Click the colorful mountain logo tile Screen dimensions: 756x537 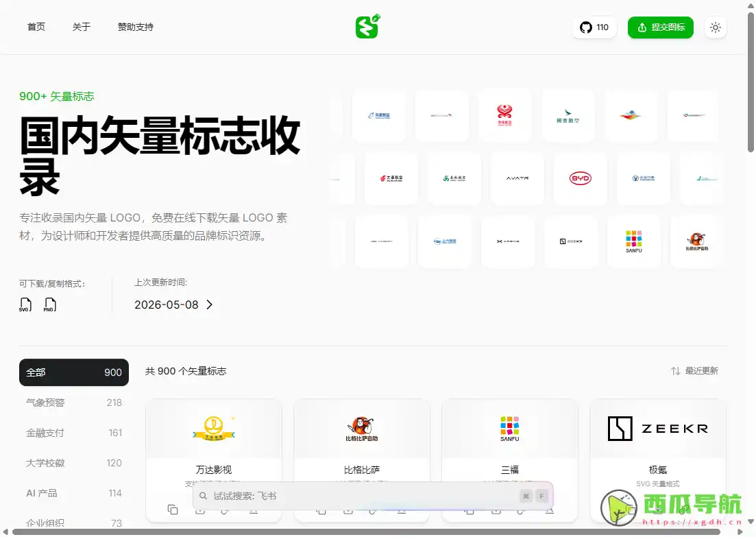pyautogui.click(x=631, y=115)
